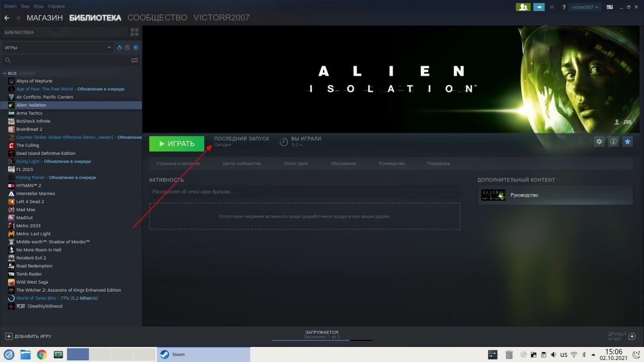644x362 pixels.
Task: Expand the hidden system tray icons arrow
Action: (593, 354)
